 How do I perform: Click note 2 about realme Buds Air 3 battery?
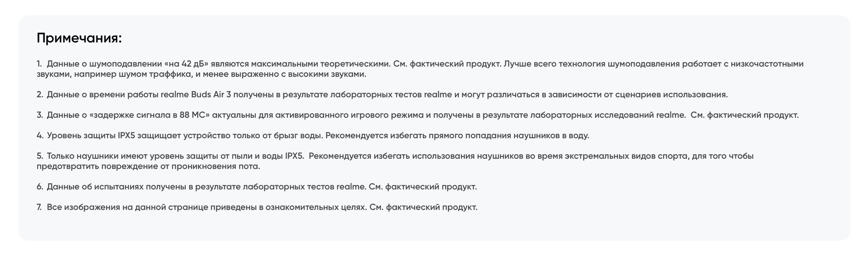pos(382,94)
